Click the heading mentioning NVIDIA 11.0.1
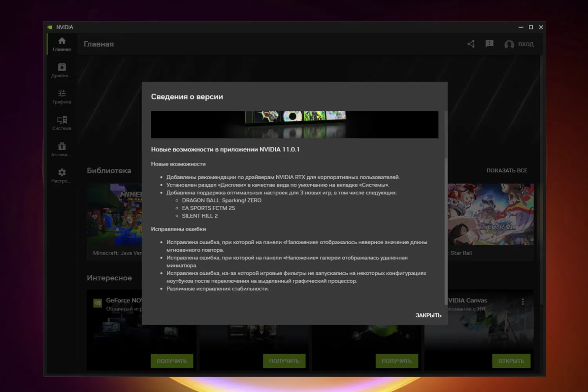 coord(225,149)
